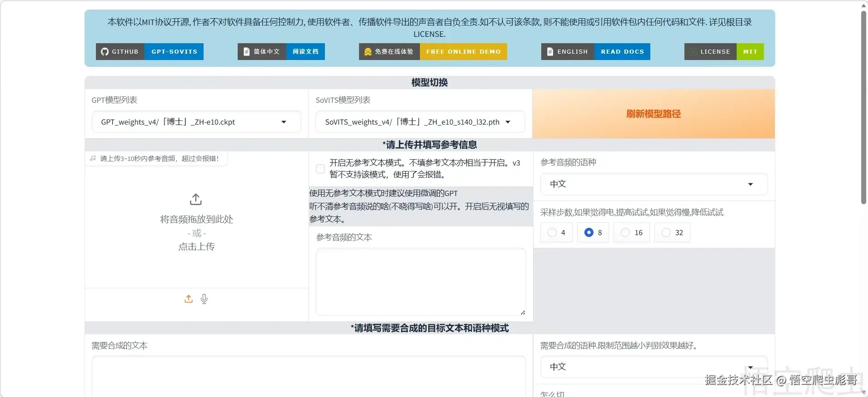
Task: Expand the 需要合成的语种 dropdown
Action: [x=654, y=367]
